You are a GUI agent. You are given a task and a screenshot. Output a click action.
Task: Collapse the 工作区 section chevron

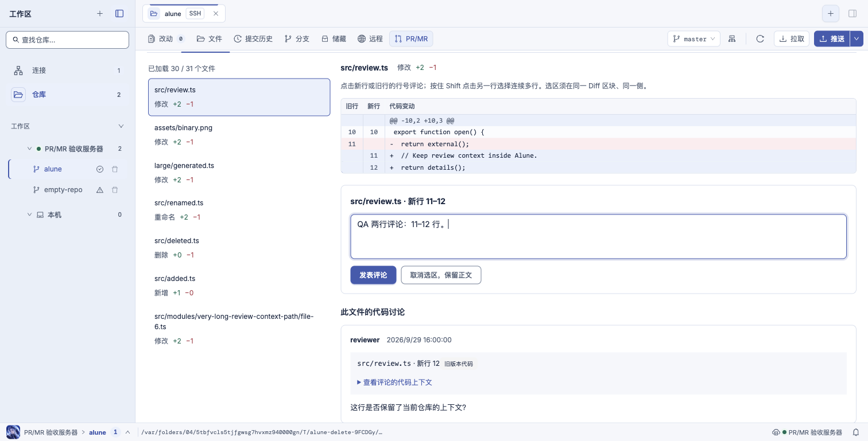pyautogui.click(x=121, y=126)
